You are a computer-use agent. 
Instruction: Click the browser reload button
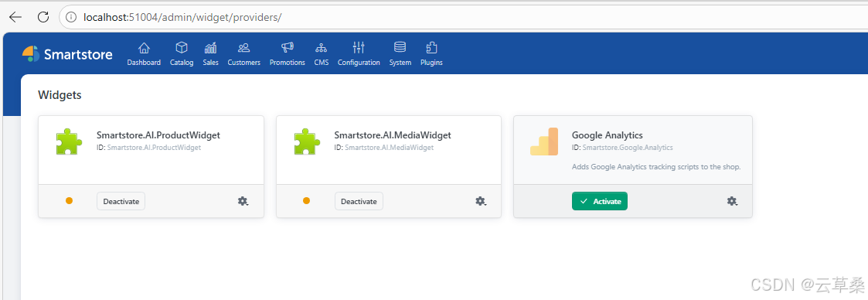(x=43, y=17)
